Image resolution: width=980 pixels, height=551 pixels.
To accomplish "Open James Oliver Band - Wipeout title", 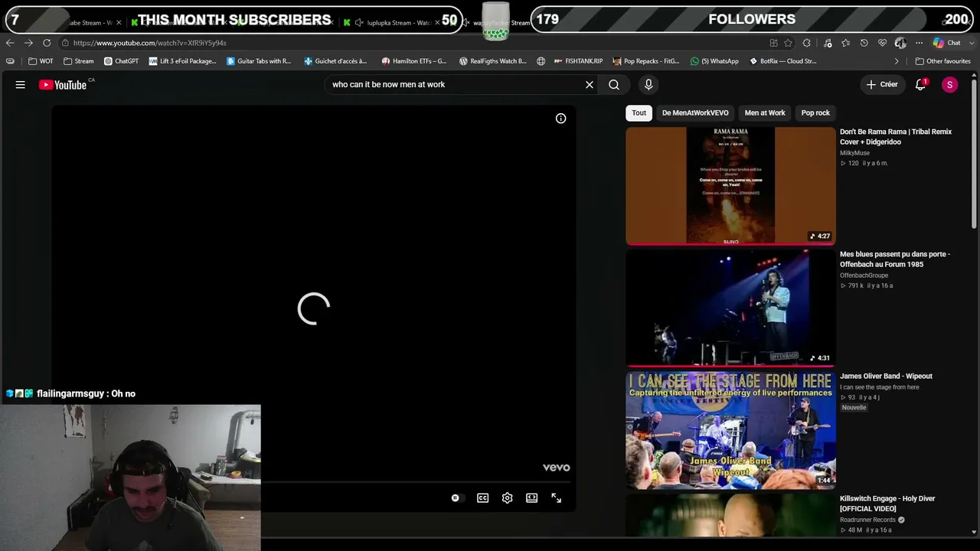I will click(886, 377).
